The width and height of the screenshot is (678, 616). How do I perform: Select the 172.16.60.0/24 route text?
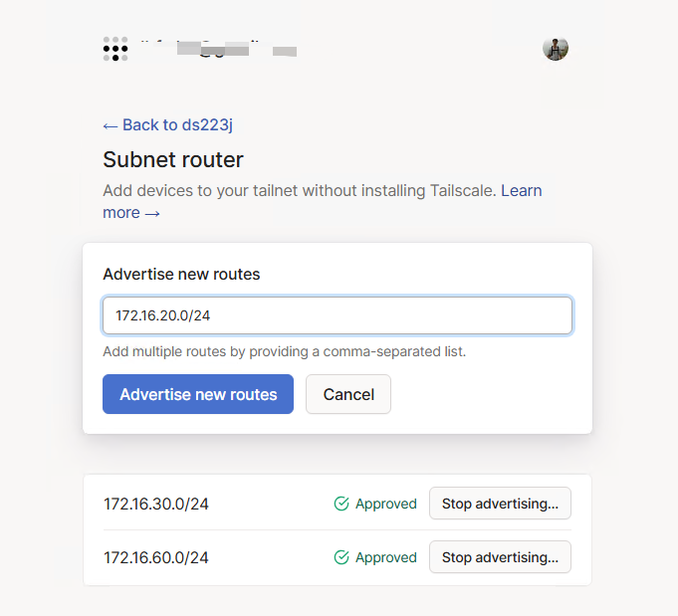pyautogui.click(x=156, y=557)
